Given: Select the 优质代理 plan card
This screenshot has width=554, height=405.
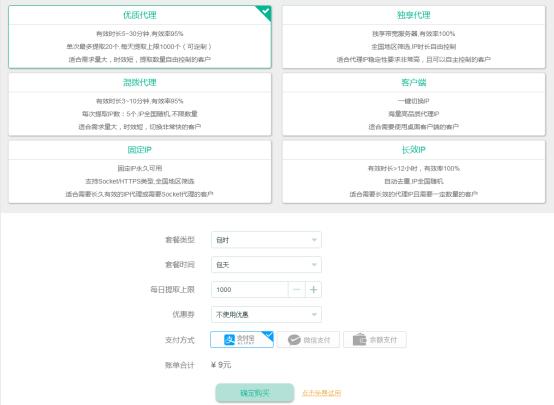Looking at the screenshot, I should 140,37.
